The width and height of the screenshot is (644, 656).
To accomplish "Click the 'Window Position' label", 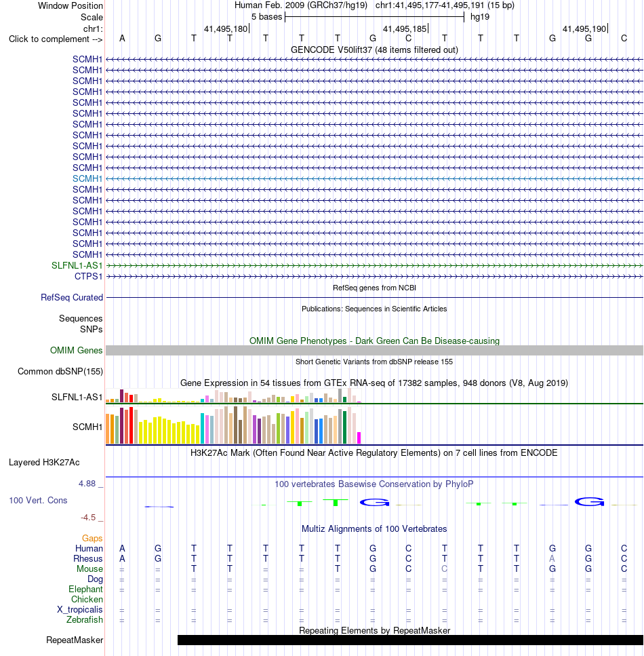I will click(71, 6).
